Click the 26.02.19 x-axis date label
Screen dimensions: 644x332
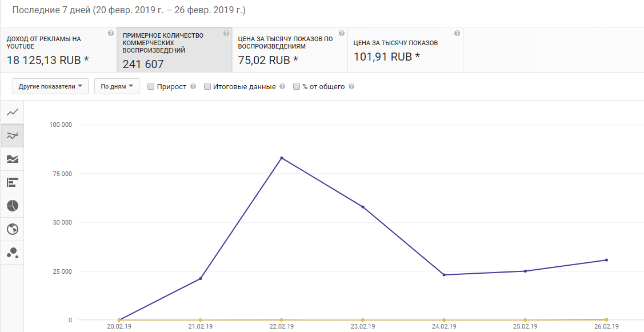(606, 327)
